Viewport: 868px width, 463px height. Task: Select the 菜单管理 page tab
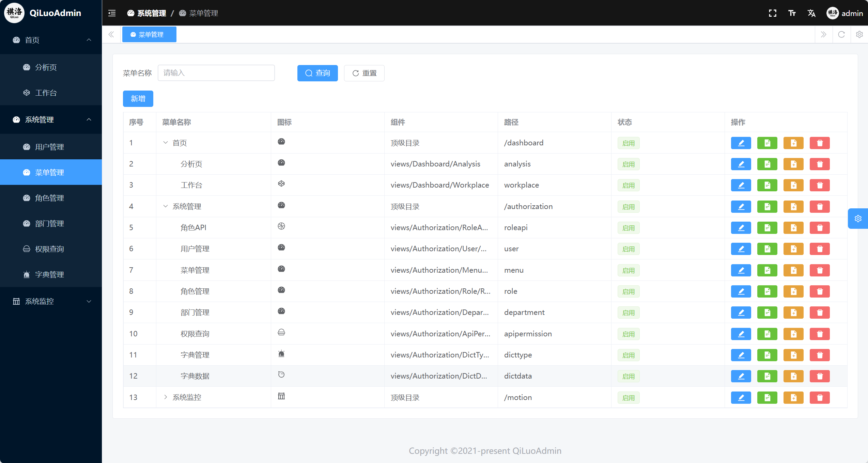pos(149,34)
